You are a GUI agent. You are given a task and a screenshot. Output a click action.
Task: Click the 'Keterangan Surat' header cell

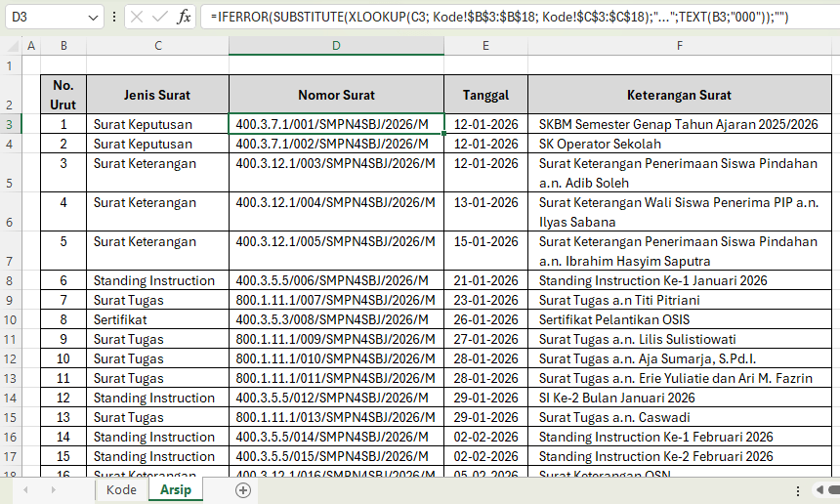[679, 95]
